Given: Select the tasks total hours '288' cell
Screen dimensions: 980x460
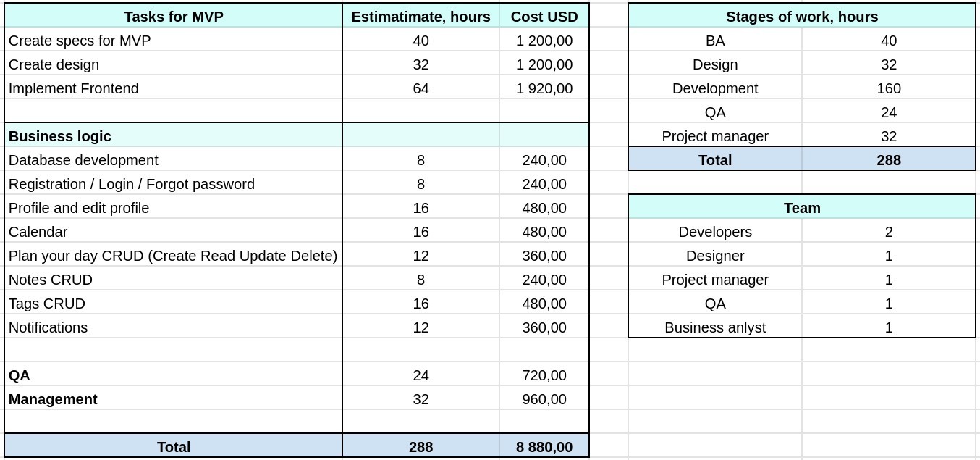Looking at the screenshot, I should (421, 447).
